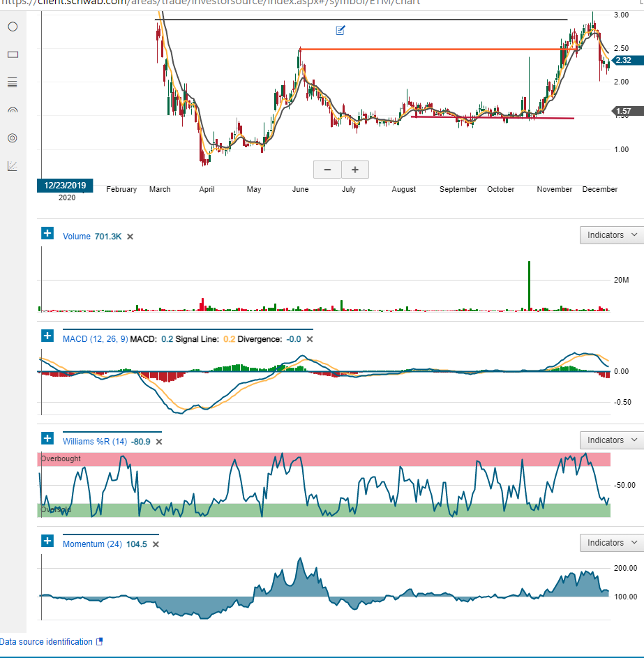Choose the horizontal lines drawing tool
The image size is (644, 658).
point(12,82)
